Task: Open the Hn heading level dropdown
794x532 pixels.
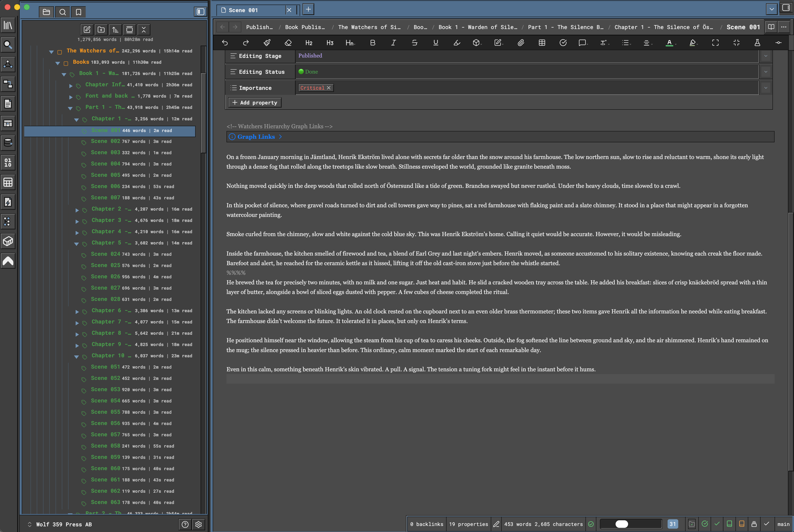Action: (350, 43)
